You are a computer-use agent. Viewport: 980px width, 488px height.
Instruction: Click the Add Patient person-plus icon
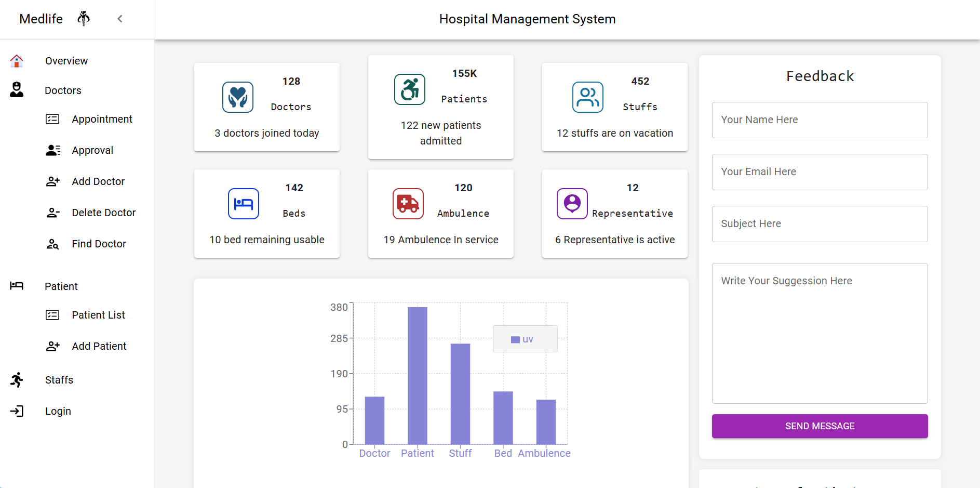coord(53,346)
